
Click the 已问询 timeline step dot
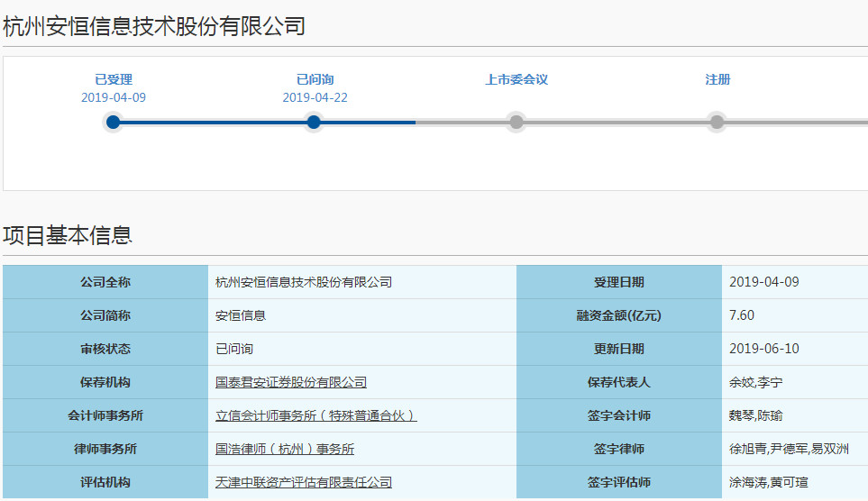(x=314, y=123)
